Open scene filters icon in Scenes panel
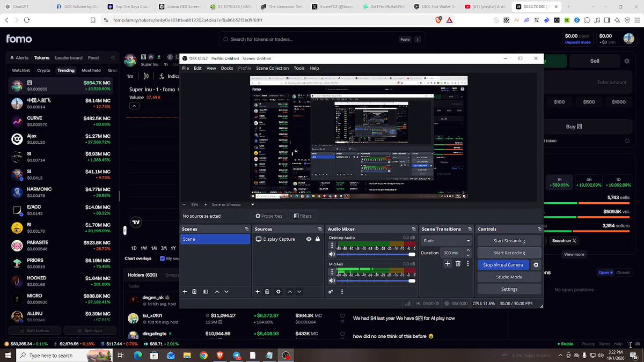The image size is (644, 362). coord(206,292)
